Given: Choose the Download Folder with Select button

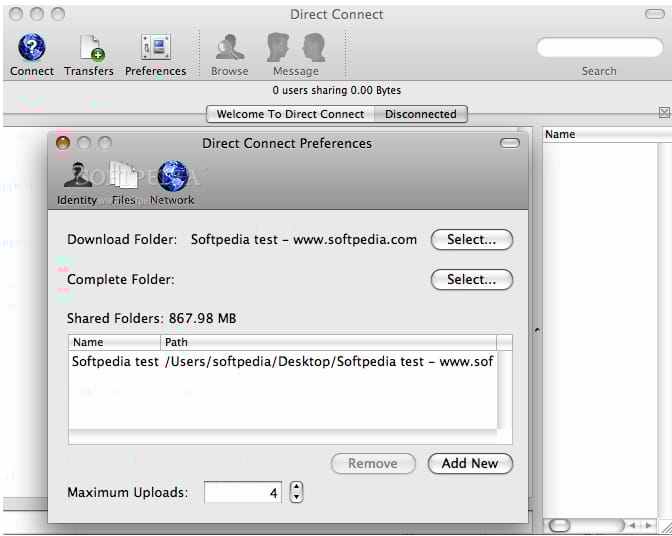Looking at the screenshot, I should (471, 240).
